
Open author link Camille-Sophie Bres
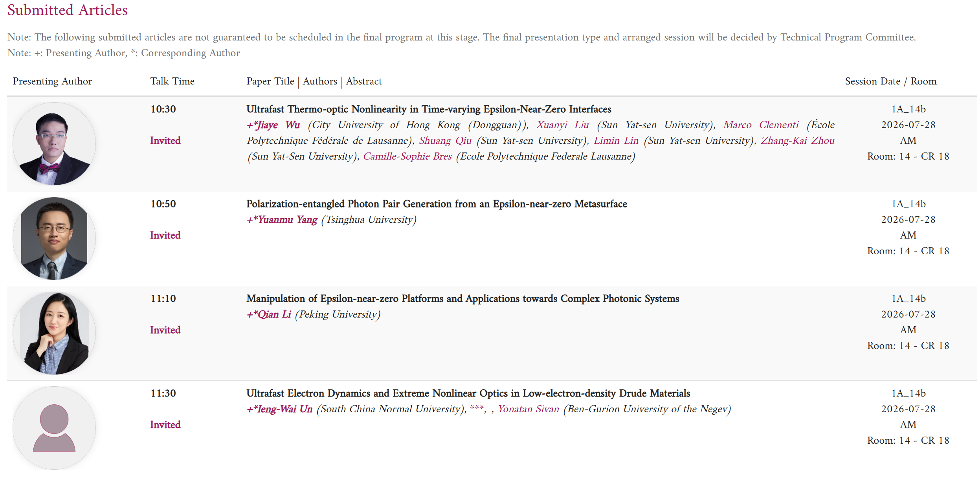pyautogui.click(x=407, y=156)
